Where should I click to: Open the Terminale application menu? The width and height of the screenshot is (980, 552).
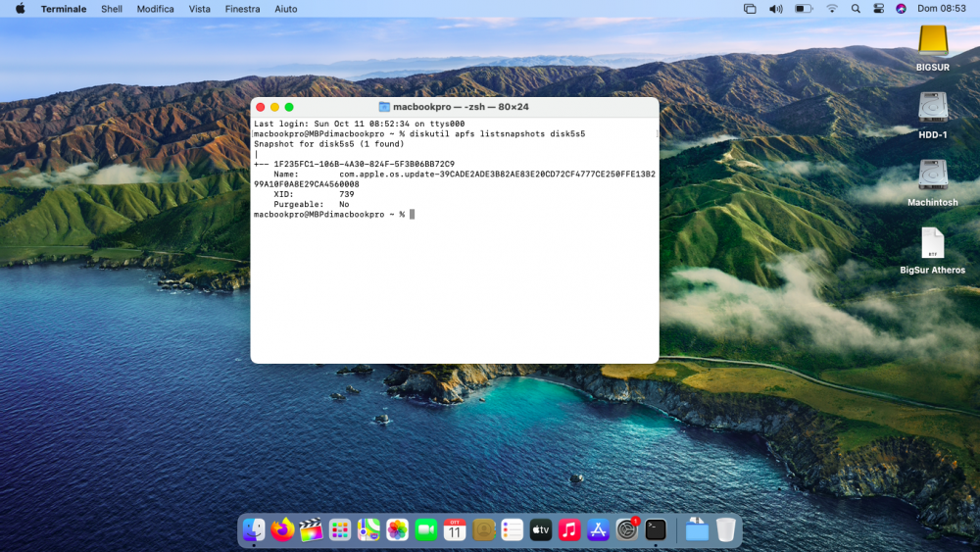click(x=64, y=9)
